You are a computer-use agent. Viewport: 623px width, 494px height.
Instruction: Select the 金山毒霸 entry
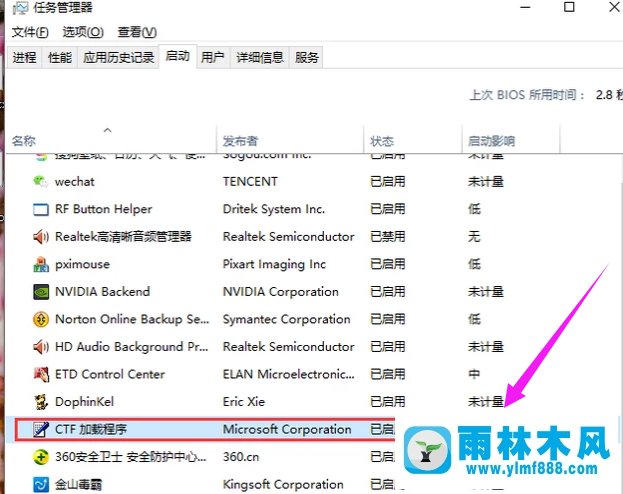(x=78, y=484)
